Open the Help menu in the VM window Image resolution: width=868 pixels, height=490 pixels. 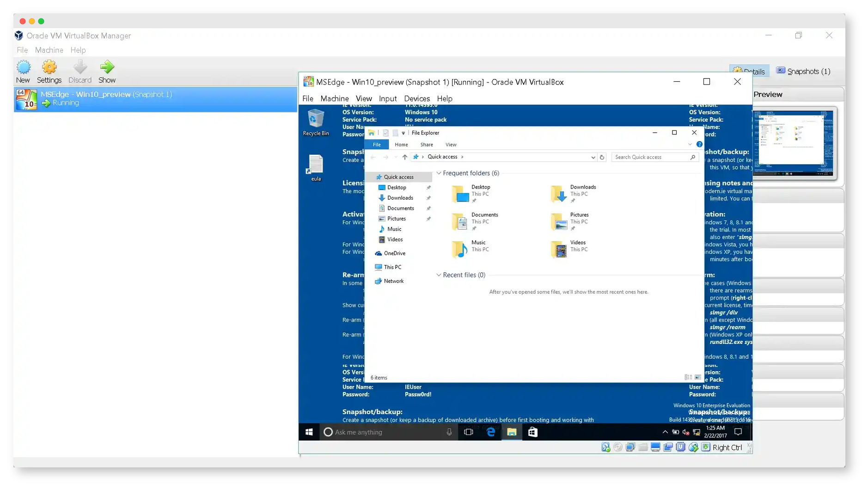click(444, 98)
